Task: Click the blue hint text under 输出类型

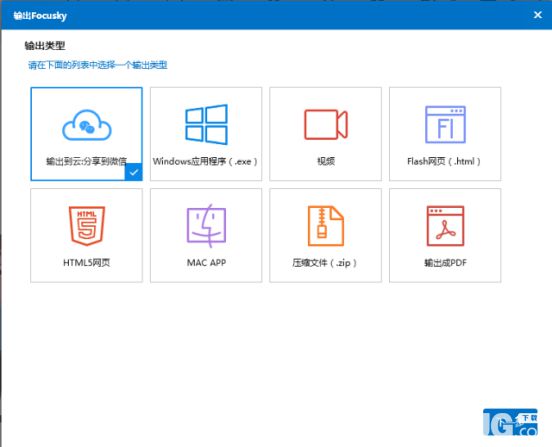Action: 98,65
